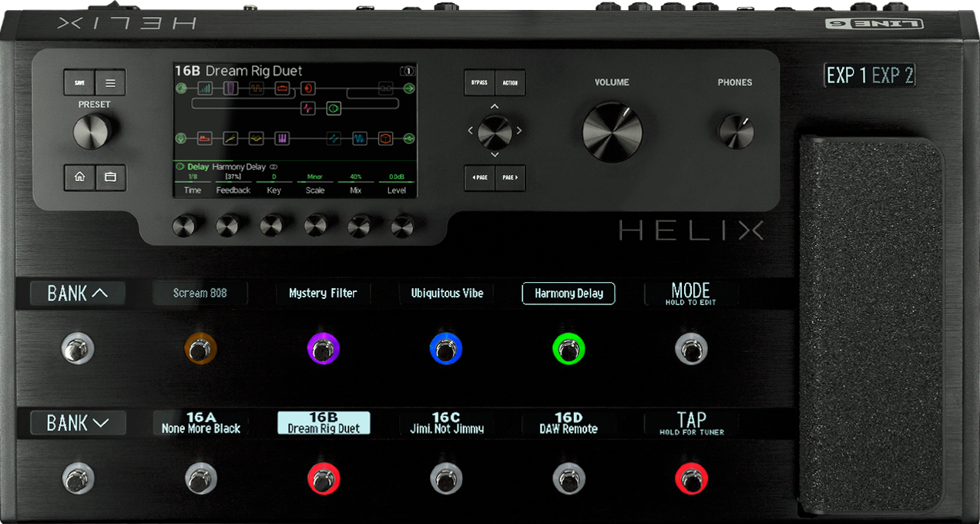Toggle the green Harmony Delay footswitch
This screenshot has width=980, height=524.
coord(569,349)
